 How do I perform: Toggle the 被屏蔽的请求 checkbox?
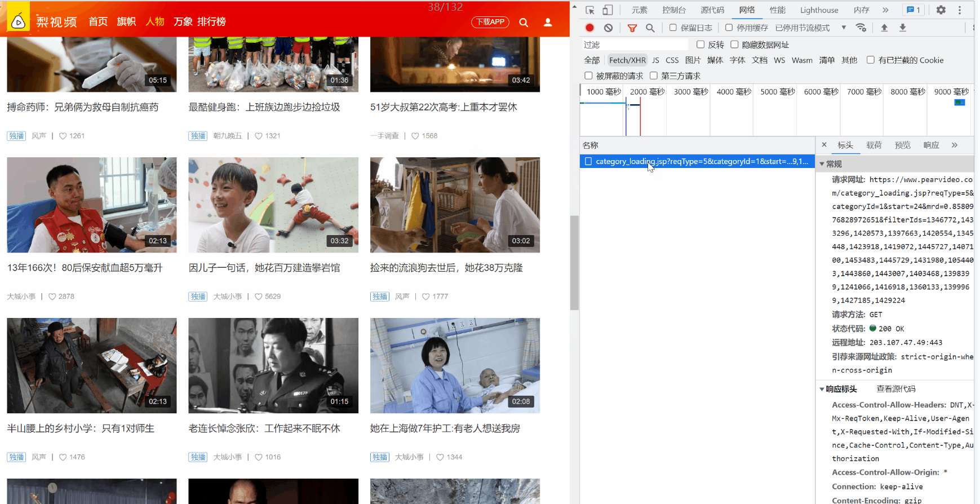[588, 76]
